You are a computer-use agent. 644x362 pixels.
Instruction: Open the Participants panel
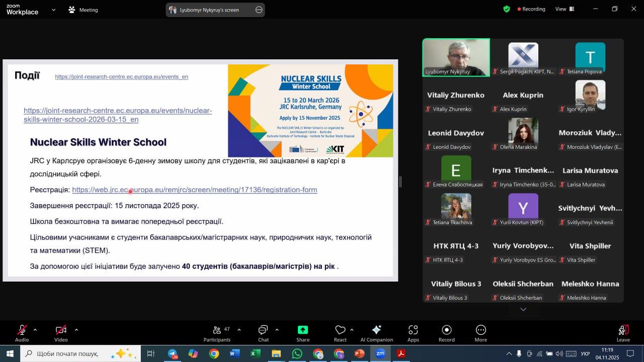click(x=217, y=333)
